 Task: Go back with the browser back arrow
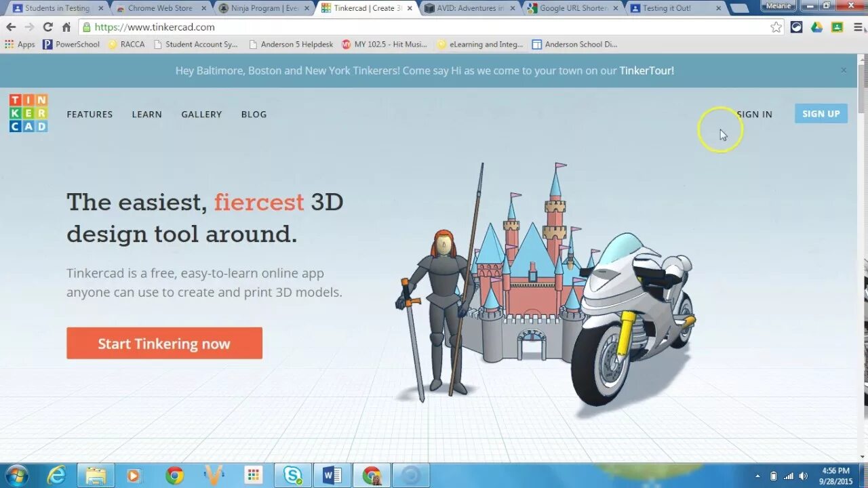(x=11, y=27)
